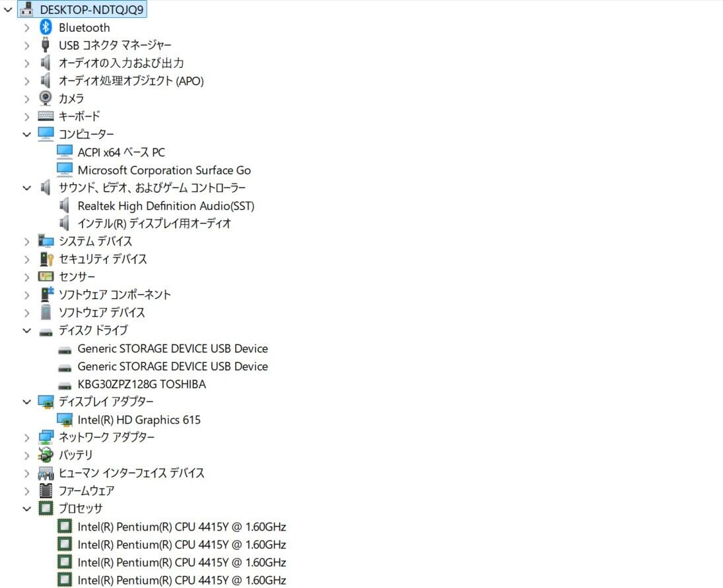Click the コンピューター monitor icon

point(46,133)
